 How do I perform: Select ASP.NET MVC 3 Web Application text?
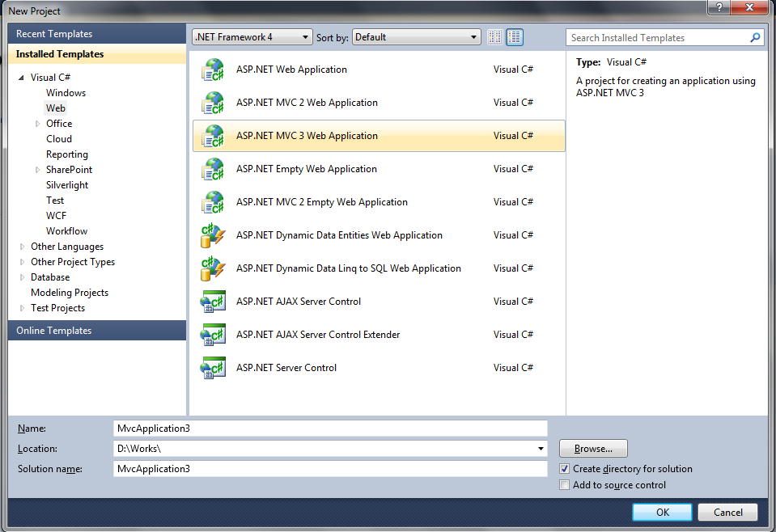[x=307, y=136]
